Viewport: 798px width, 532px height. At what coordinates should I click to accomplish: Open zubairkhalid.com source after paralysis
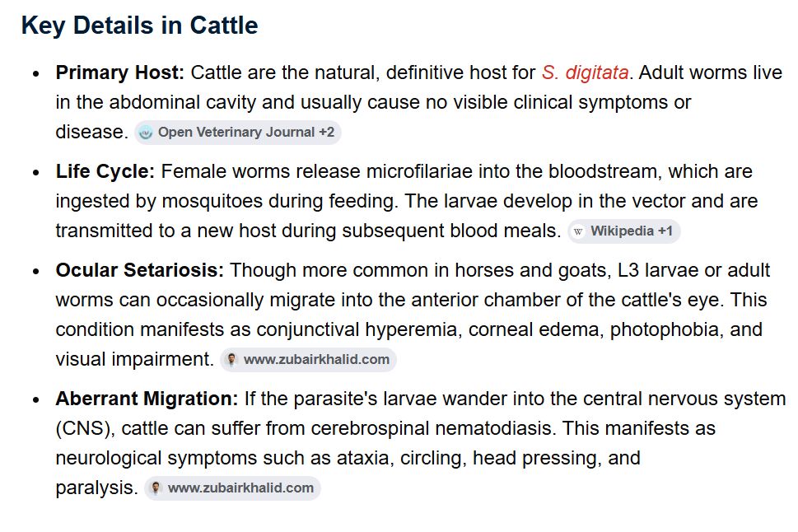click(x=232, y=488)
